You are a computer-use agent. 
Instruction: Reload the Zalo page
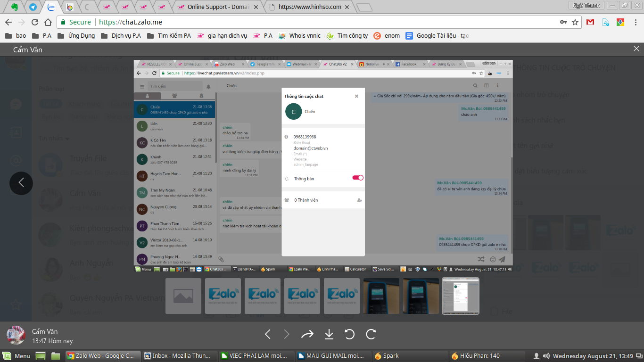click(x=35, y=22)
